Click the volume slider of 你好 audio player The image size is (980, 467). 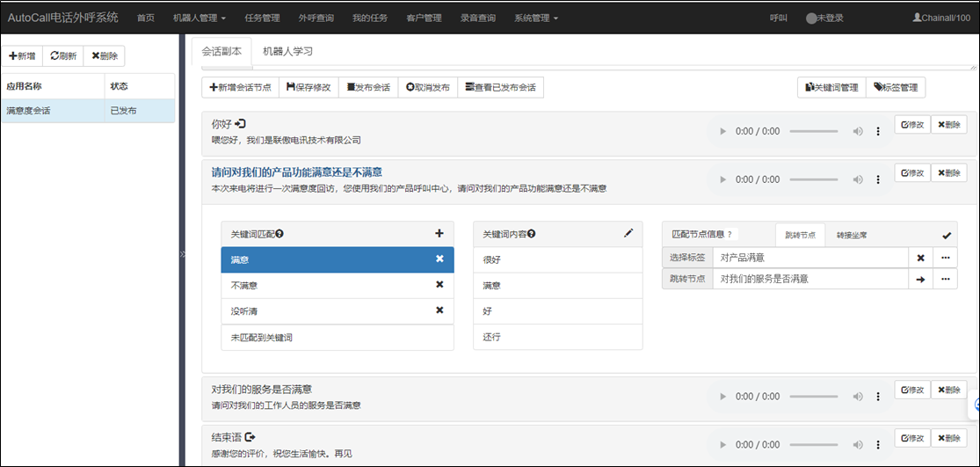(816, 131)
